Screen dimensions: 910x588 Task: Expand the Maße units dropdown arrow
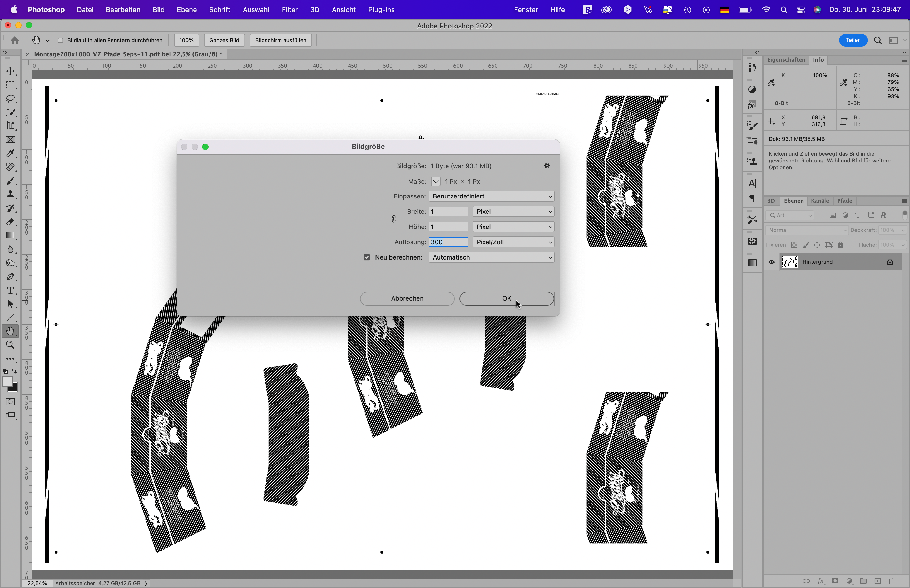(x=435, y=181)
